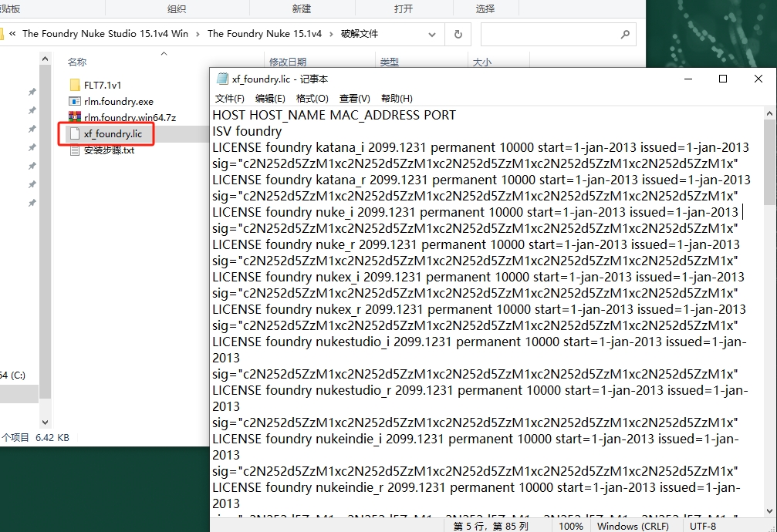Click the Windows (CRLF) status bar entry
777x532 pixels.
tap(633, 526)
